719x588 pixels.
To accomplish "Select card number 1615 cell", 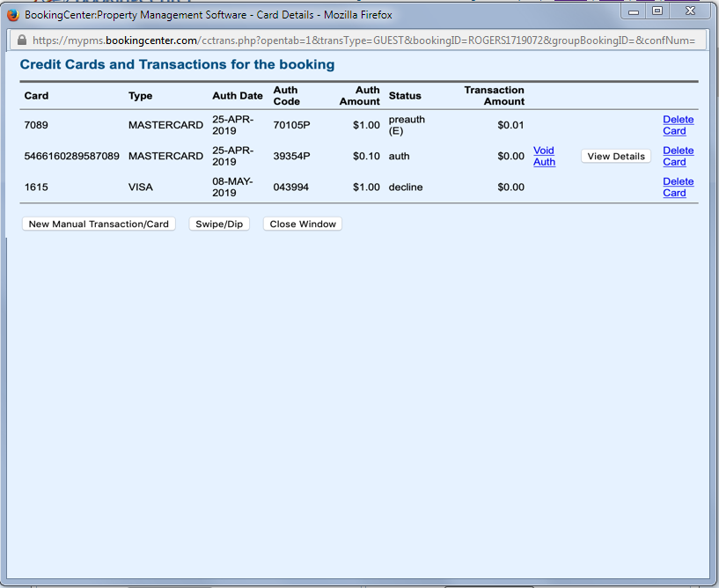I will coord(36,187).
